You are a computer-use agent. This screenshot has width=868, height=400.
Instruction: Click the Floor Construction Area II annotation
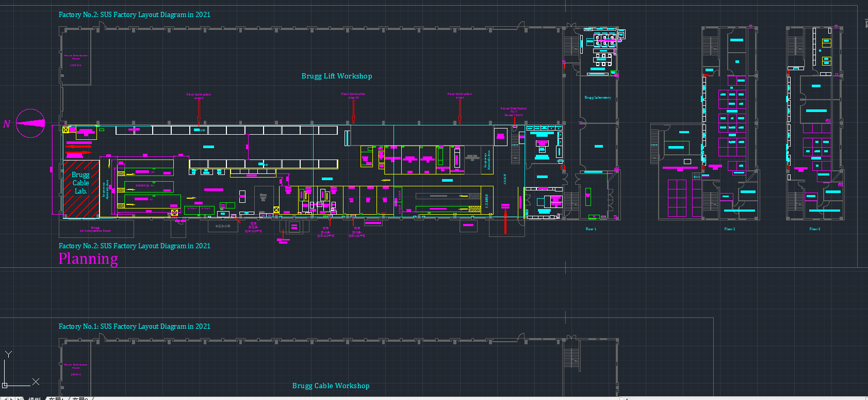tap(199, 96)
